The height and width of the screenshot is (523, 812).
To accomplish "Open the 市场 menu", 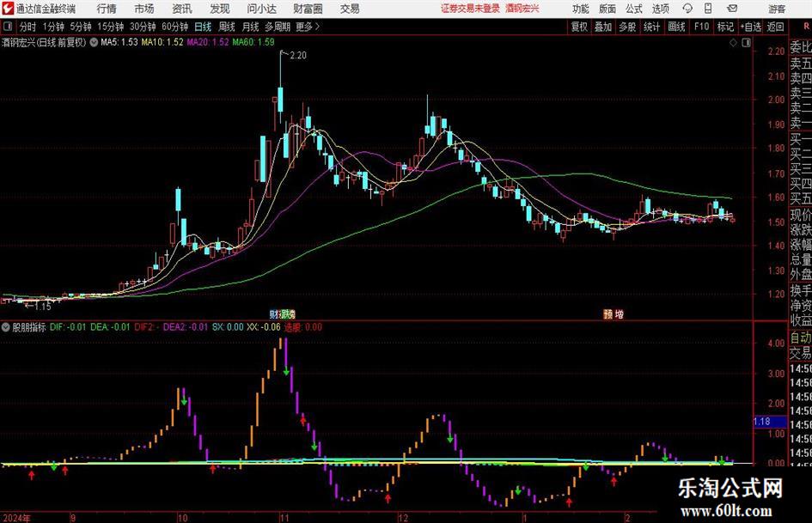I will click(144, 9).
